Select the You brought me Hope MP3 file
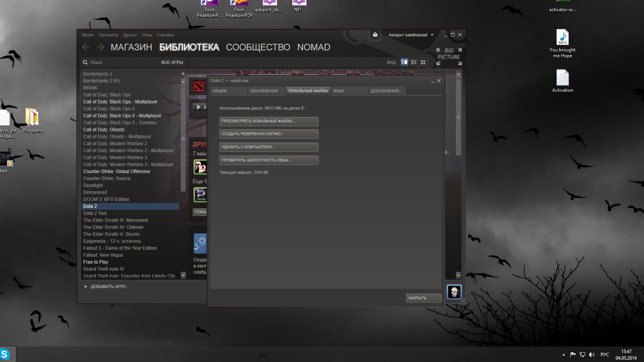 [x=562, y=44]
